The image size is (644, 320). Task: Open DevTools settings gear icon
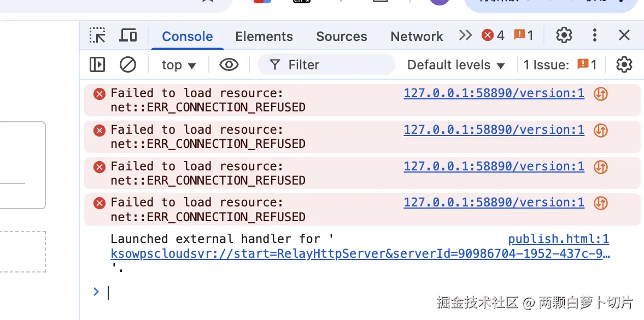564,36
